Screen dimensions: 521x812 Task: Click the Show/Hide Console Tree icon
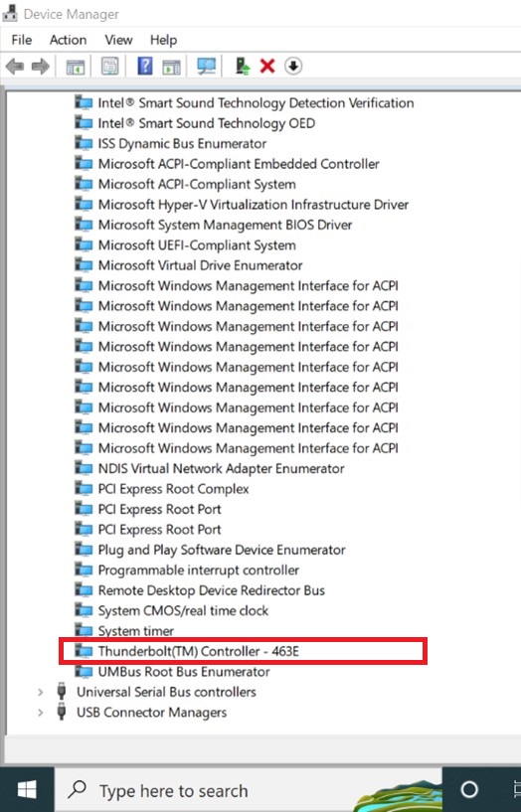[x=76, y=67]
